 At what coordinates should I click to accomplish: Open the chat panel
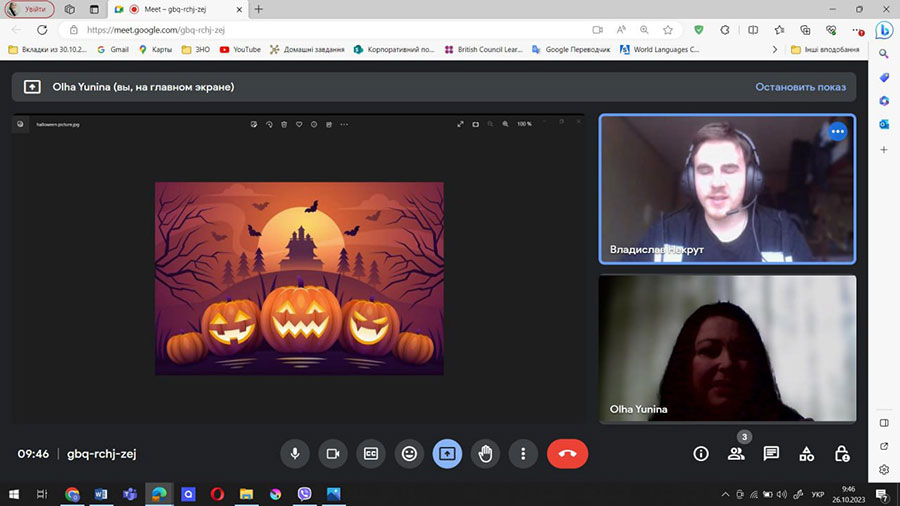[x=771, y=454]
